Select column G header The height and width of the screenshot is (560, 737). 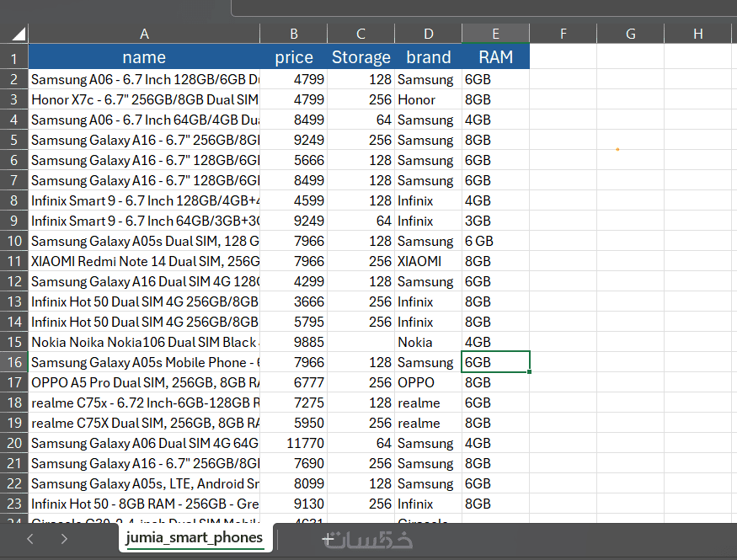click(x=630, y=34)
